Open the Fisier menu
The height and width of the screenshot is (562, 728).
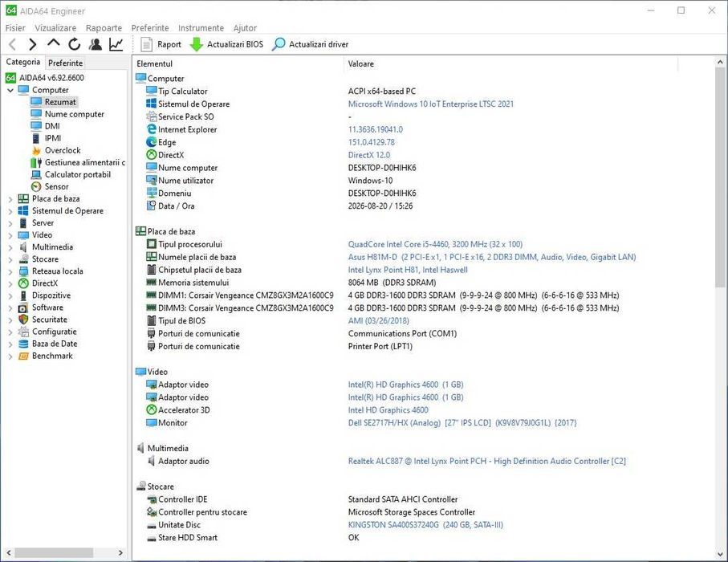pos(15,28)
